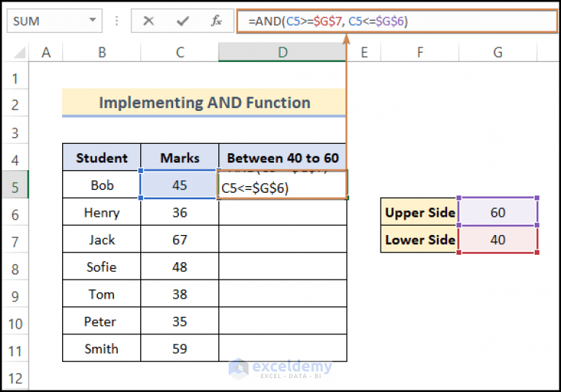Click the Marks header cell
The width and height of the screenshot is (561, 392).
click(180, 158)
